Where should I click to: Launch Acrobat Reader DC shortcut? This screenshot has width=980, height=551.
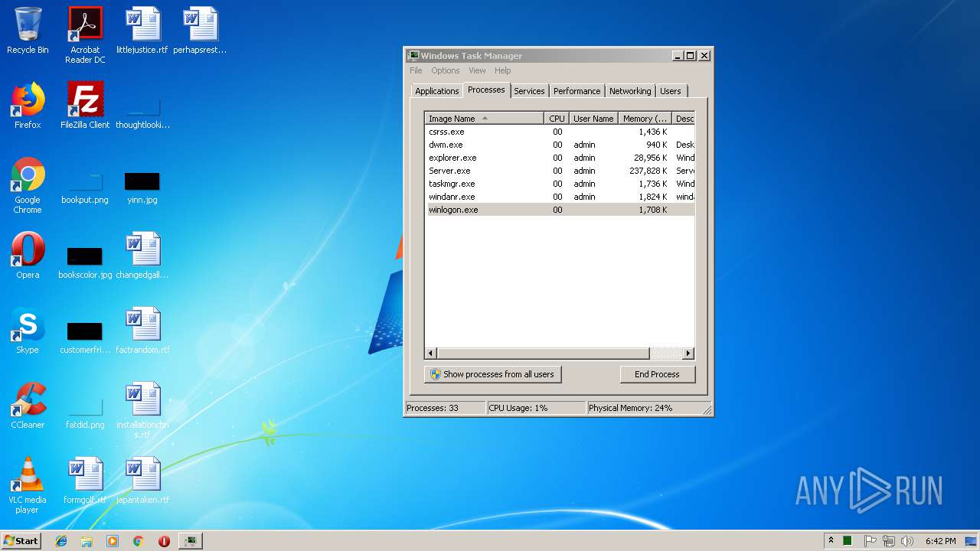pos(85,35)
